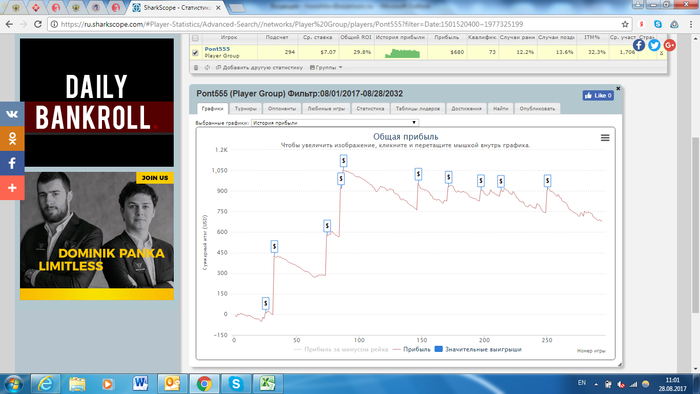Open the История прибыли chart dropdown

pos(335,122)
